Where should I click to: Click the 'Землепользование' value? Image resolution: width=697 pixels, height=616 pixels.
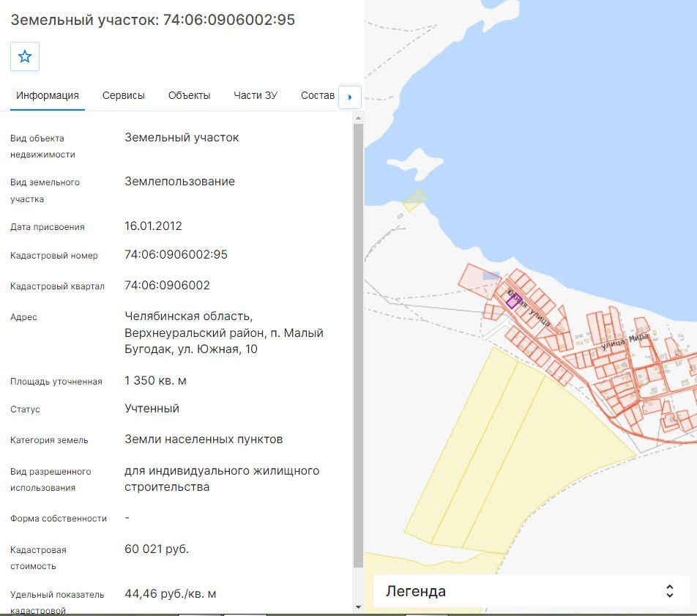[179, 182]
